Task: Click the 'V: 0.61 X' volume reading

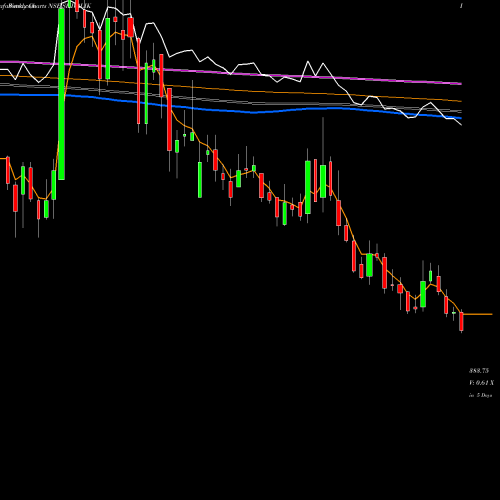Action: pos(481,383)
